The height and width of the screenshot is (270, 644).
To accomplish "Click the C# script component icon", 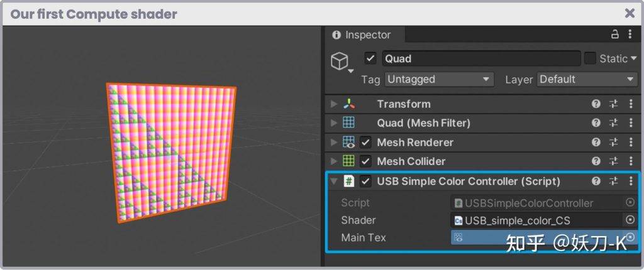I will [x=348, y=181].
